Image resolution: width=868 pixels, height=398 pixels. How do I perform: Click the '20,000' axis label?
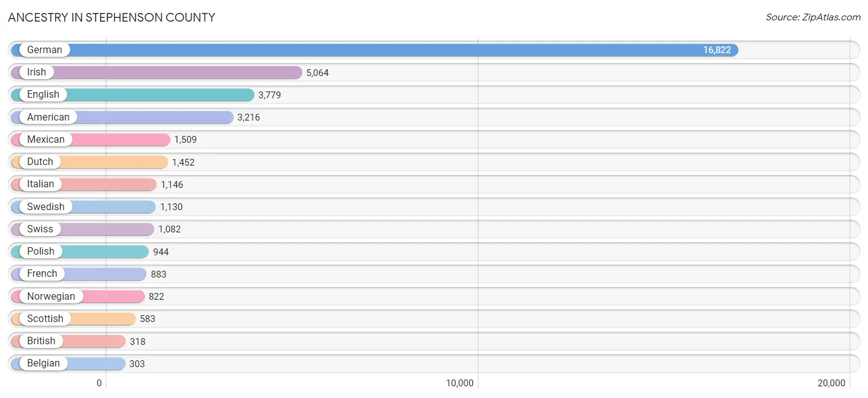(x=831, y=383)
